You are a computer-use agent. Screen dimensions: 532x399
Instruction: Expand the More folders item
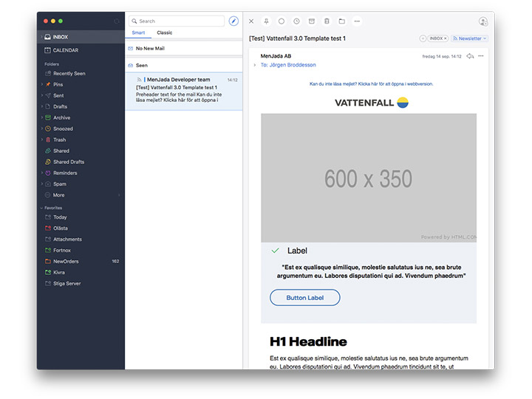(81, 195)
